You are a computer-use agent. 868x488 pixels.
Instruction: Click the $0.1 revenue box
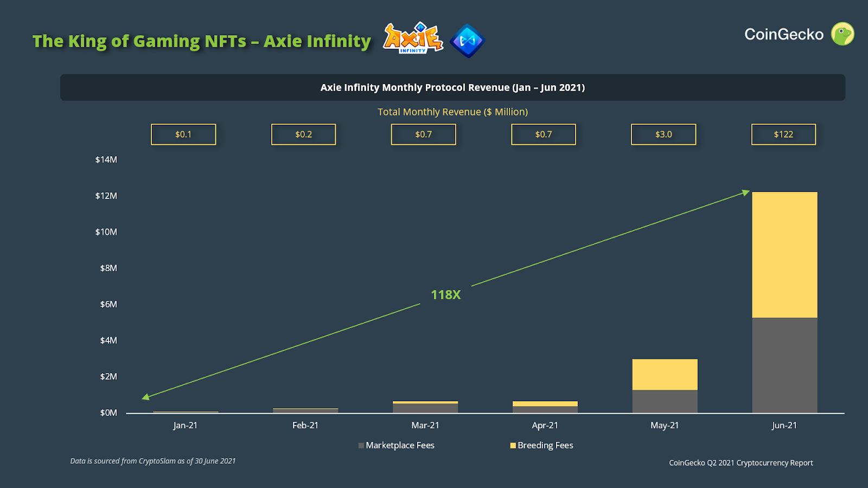click(x=183, y=134)
